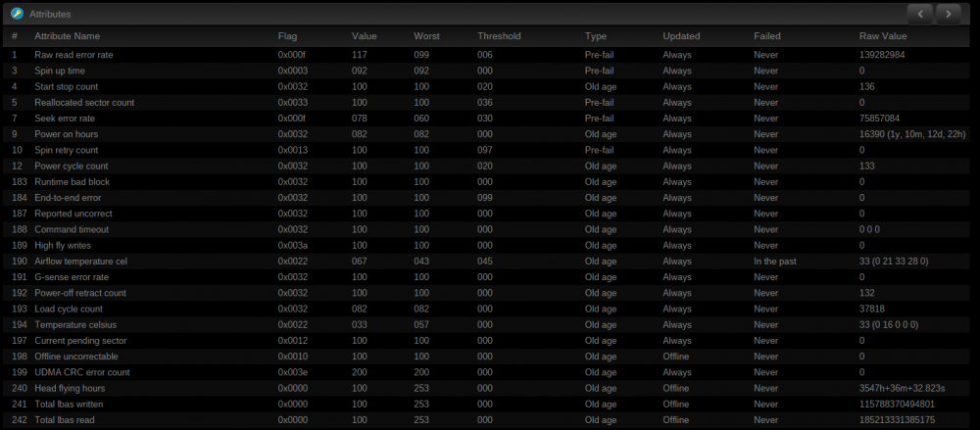This screenshot has width=980, height=430.
Task: Click raw value 185213331385175
Action: pos(897,420)
